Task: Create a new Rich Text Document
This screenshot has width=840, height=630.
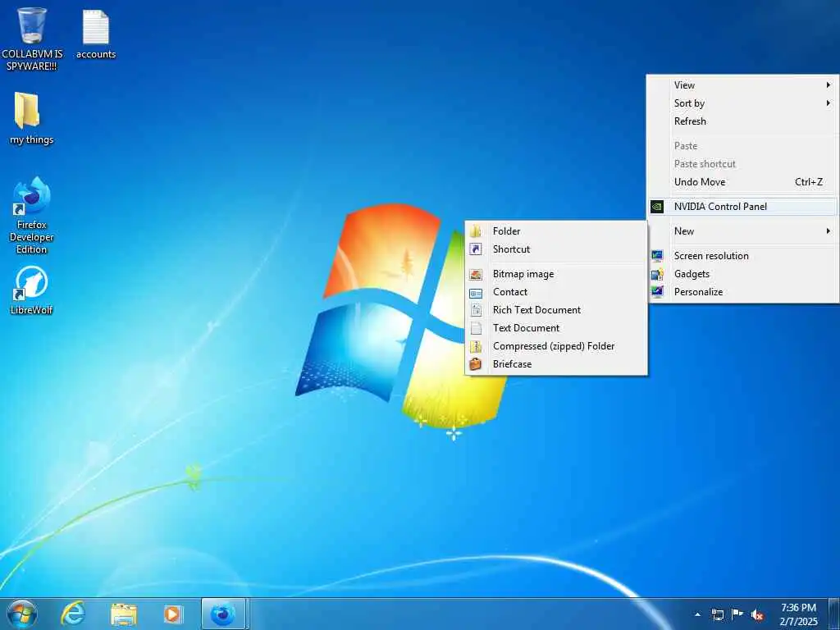Action: tap(556, 310)
